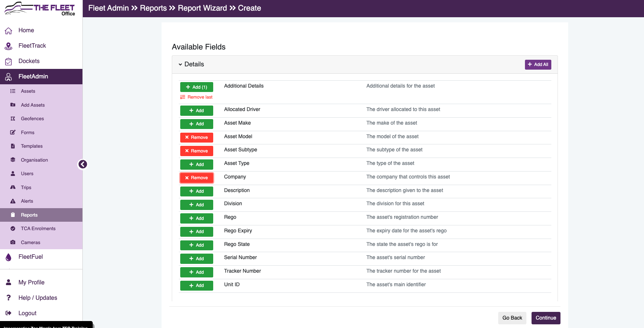
Task: Select the Geofences icon in sidebar
Action: pos(13,119)
